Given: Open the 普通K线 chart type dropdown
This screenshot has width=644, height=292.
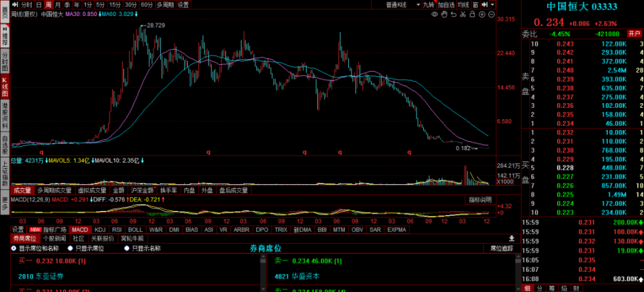Looking at the screenshot, I should tap(402, 5).
